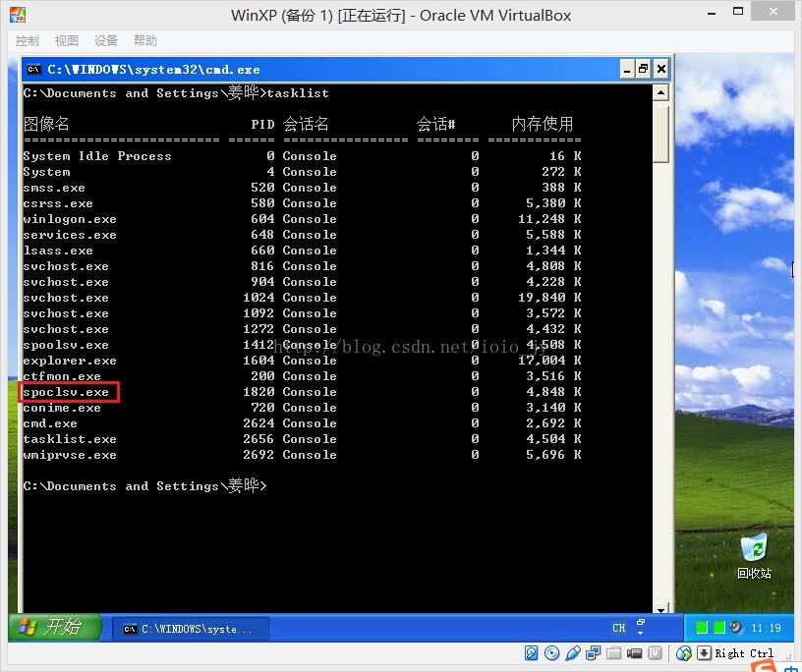The height and width of the screenshot is (672, 802).
Task: Click the memory value 19,840 K
Action: click(x=549, y=298)
